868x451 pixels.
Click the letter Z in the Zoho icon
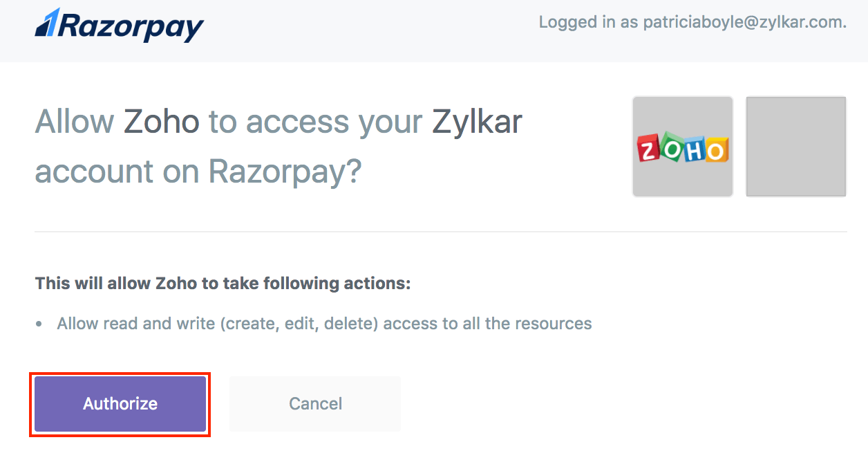coord(649,150)
